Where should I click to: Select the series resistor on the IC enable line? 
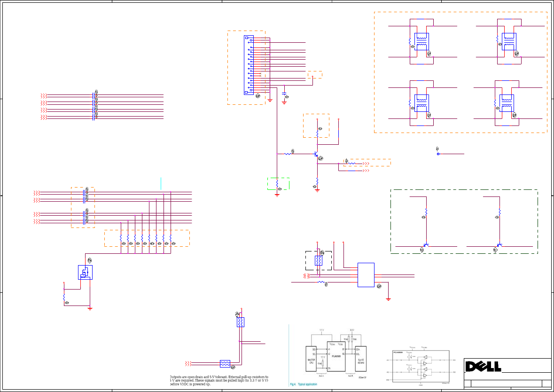[x=321, y=282]
